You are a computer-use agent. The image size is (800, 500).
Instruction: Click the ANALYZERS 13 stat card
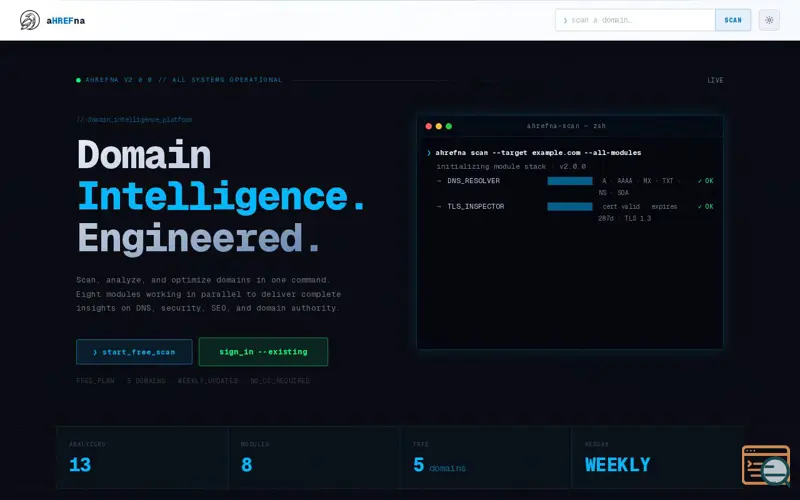point(142,458)
